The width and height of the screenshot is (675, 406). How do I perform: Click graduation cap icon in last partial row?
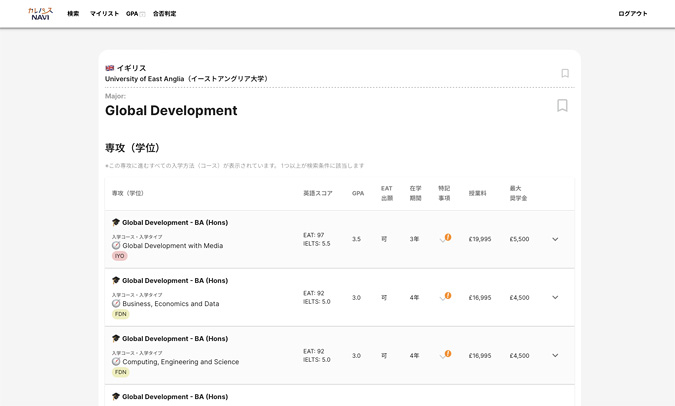116,397
